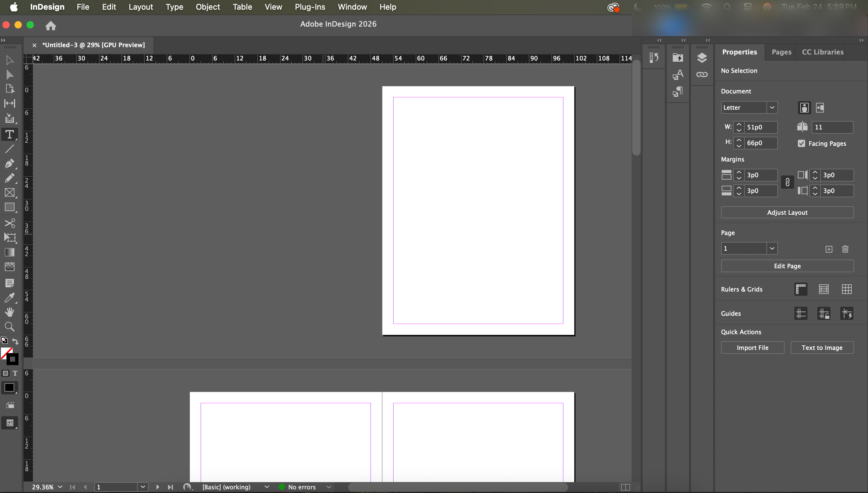
Task: Toggle the margins chain link
Action: coord(788,182)
